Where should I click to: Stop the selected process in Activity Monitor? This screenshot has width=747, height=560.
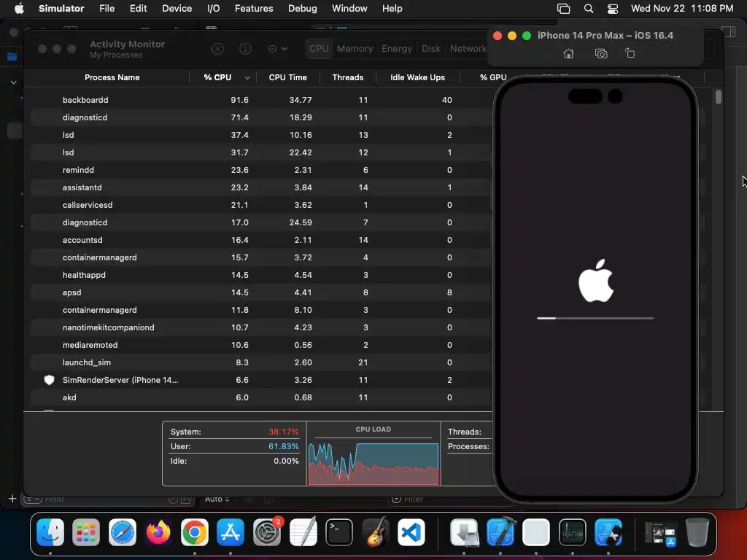point(217,49)
